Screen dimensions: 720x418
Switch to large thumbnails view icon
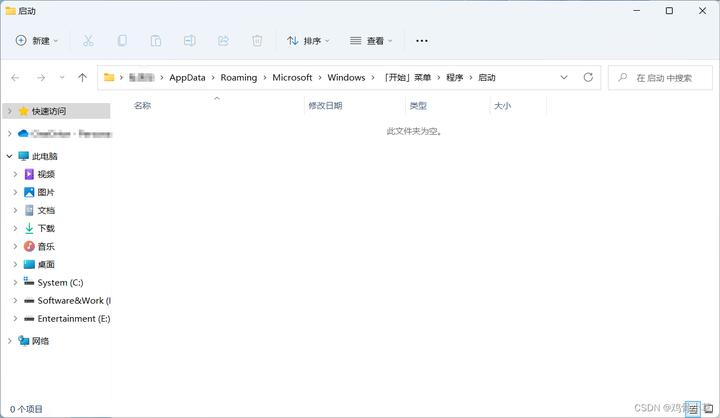point(709,408)
